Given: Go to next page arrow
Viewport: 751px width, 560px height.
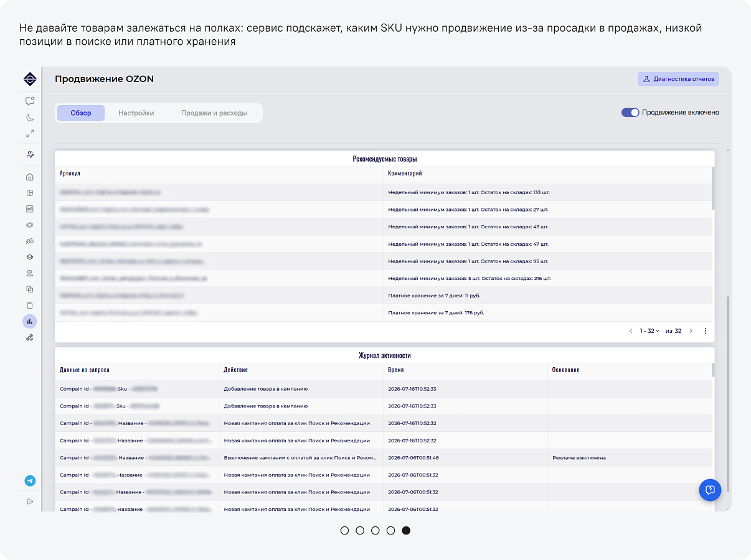Looking at the screenshot, I should tap(691, 331).
